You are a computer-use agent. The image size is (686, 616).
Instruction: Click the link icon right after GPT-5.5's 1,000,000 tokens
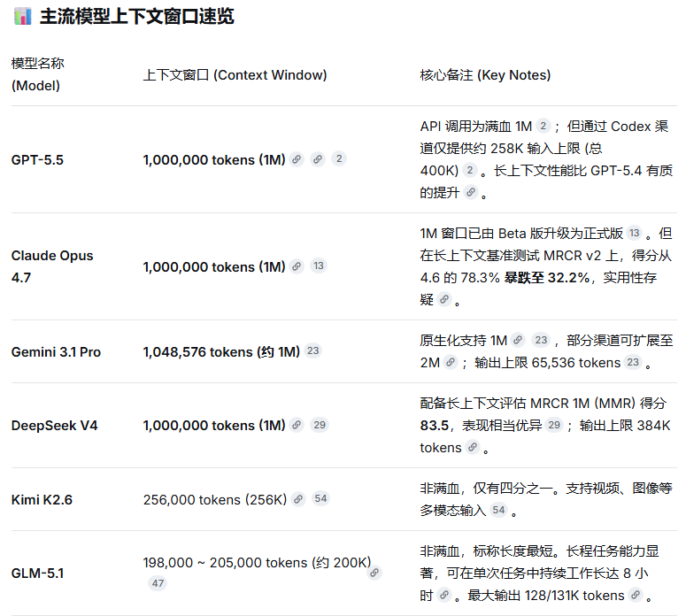[297, 159]
